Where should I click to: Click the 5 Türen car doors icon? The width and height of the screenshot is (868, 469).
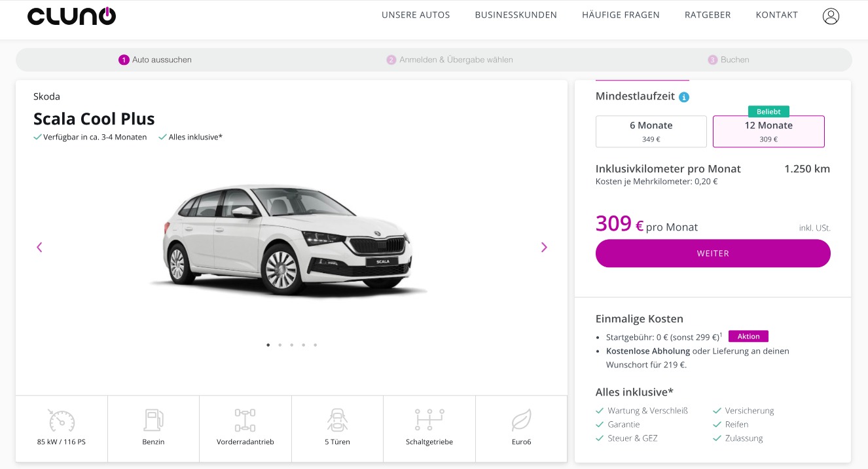(337, 420)
